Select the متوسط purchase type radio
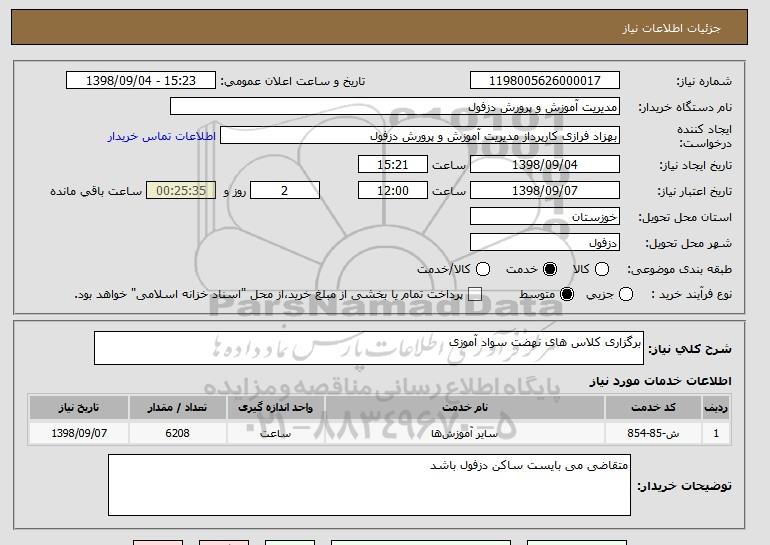Screen dimensions: 770x545 point(567,294)
